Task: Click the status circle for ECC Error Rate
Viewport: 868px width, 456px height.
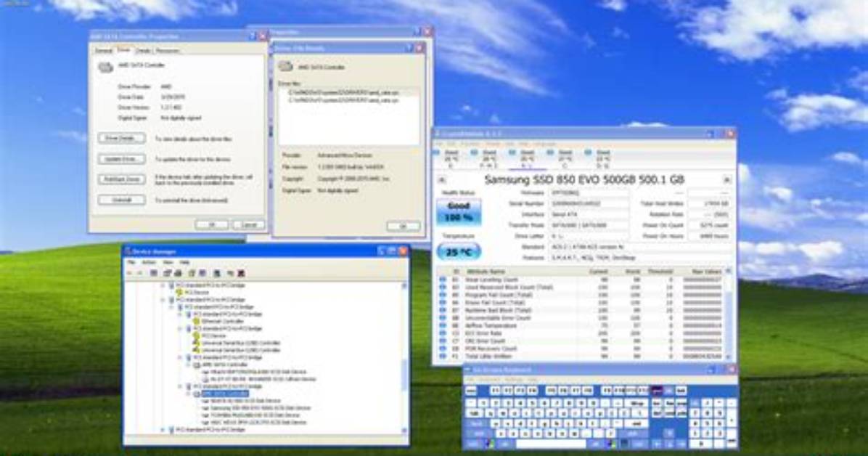Action: pyautogui.click(x=442, y=333)
